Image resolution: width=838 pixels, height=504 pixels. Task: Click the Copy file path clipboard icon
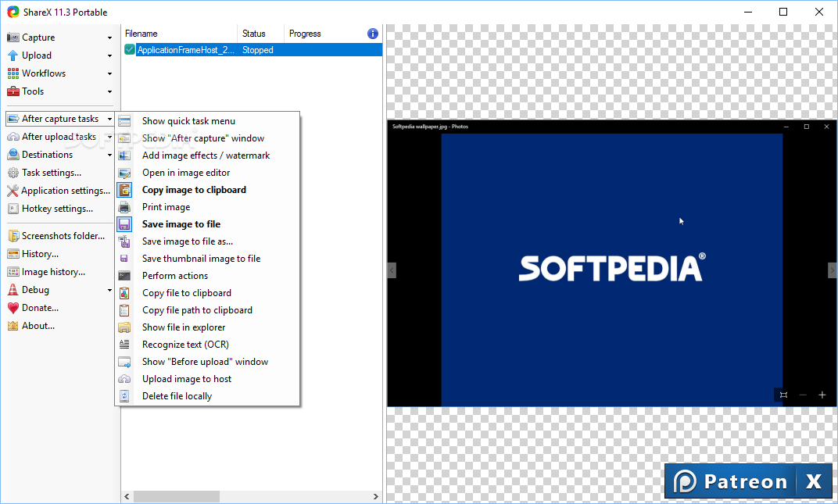click(x=124, y=310)
